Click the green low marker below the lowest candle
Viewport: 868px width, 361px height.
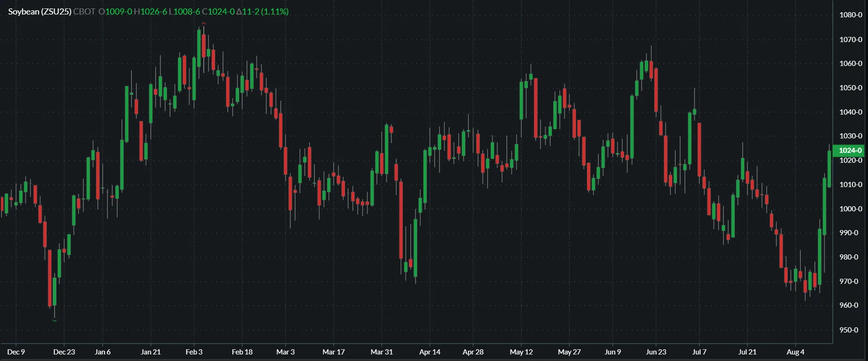[x=55, y=320]
